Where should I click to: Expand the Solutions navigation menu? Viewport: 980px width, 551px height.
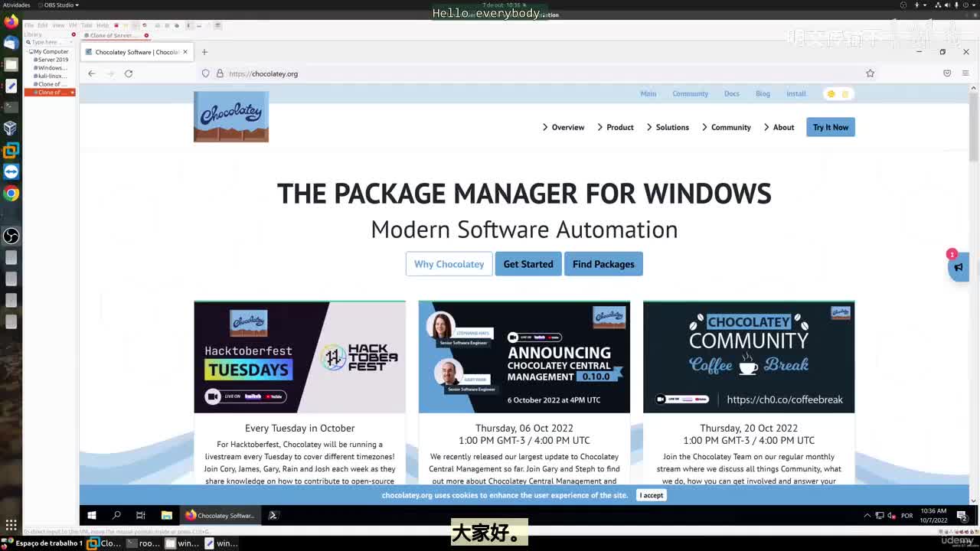coord(668,127)
